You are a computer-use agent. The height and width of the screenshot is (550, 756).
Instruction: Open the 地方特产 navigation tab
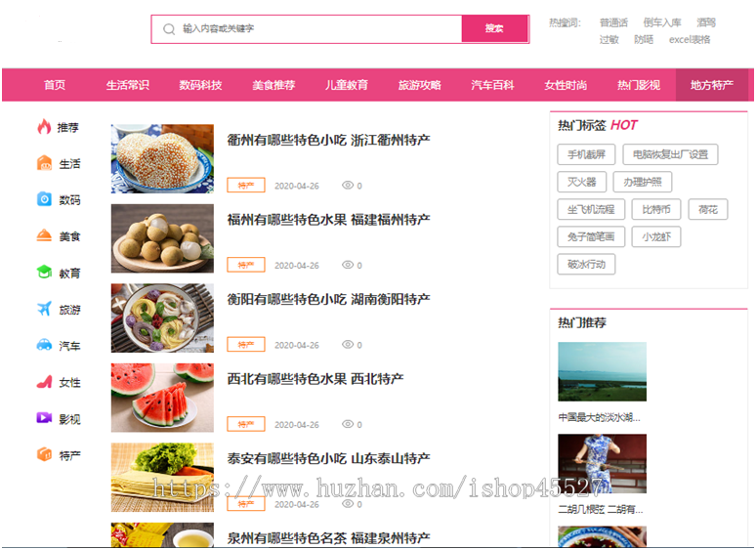712,85
